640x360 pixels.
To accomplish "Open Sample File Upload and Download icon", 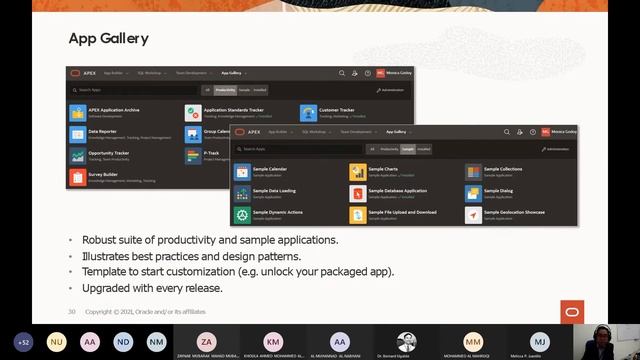I will click(358, 215).
